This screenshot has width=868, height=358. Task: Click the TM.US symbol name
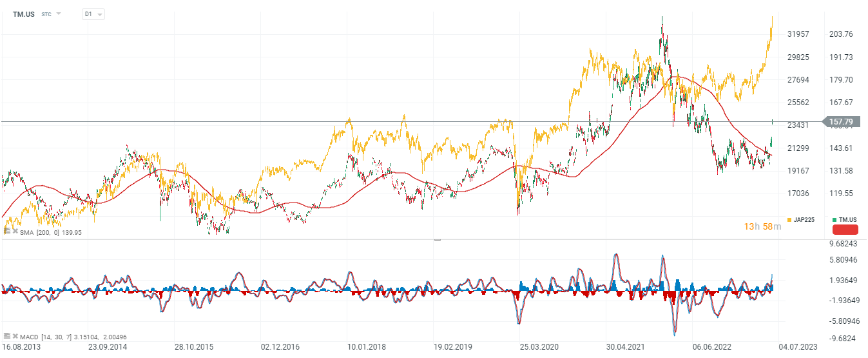24,14
